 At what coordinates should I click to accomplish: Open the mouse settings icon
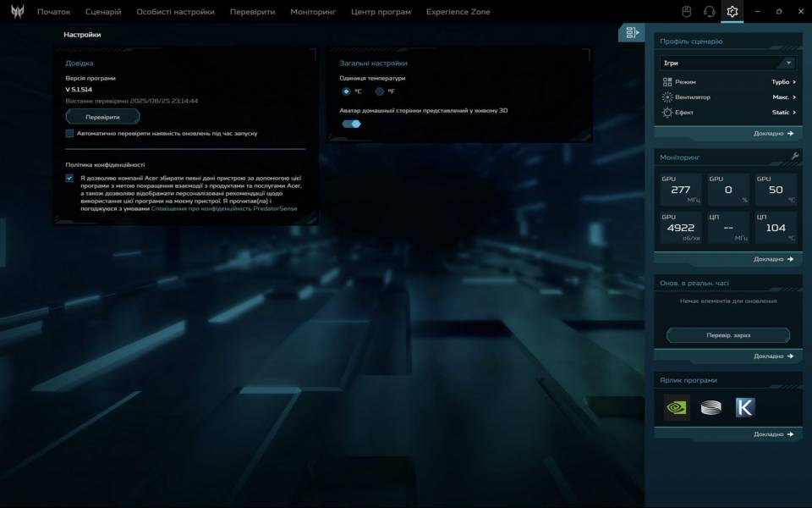[x=687, y=12]
